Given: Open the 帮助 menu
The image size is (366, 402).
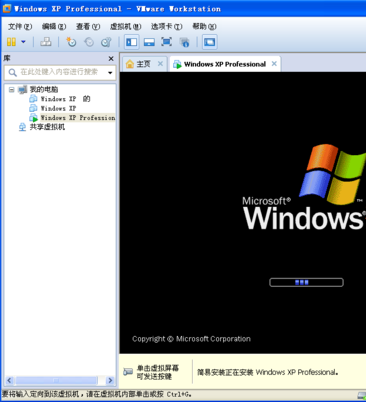Looking at the screenshot, I should [204, 26].
